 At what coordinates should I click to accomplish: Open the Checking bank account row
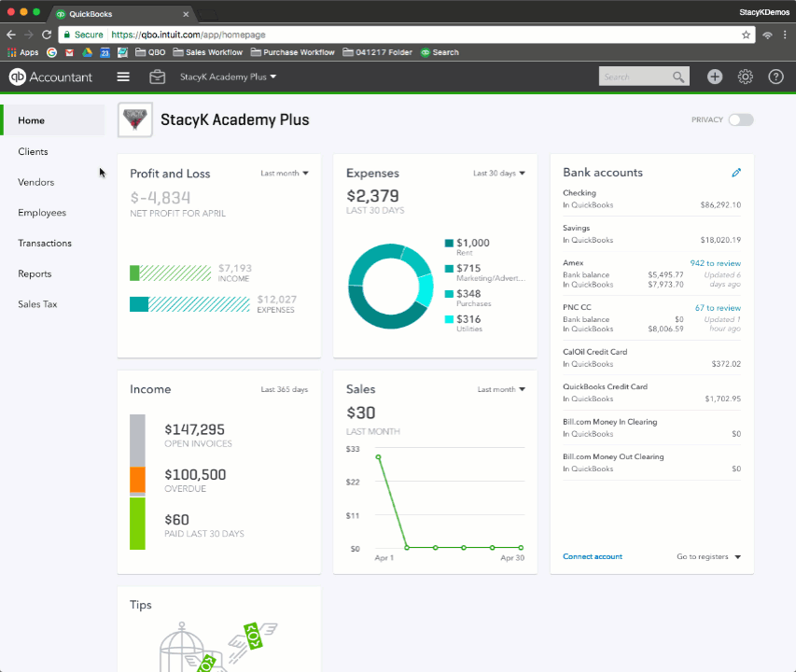pos(652,199)
